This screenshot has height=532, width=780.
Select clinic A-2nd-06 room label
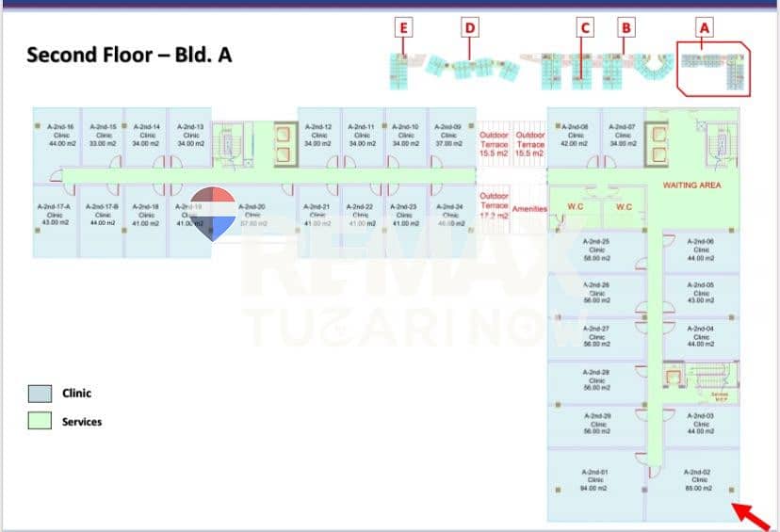click(x=702, y=250)
